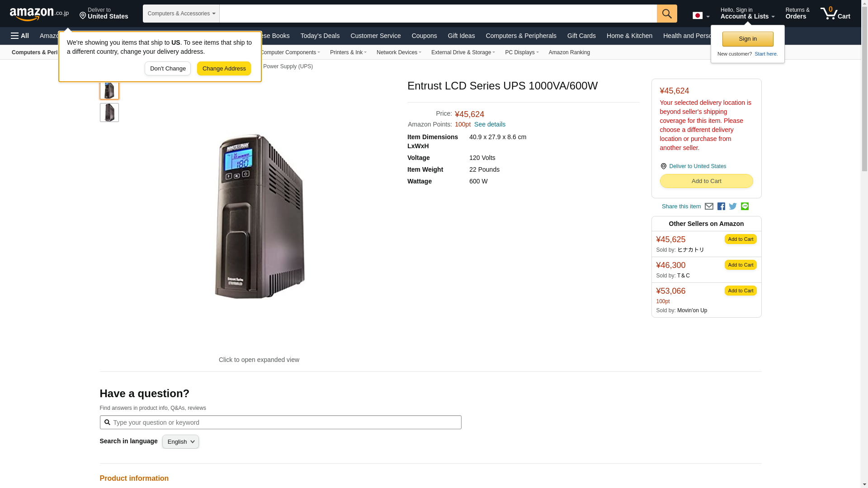Share this item via LINE icon
The image size is (868, 488).
point(745,206)
